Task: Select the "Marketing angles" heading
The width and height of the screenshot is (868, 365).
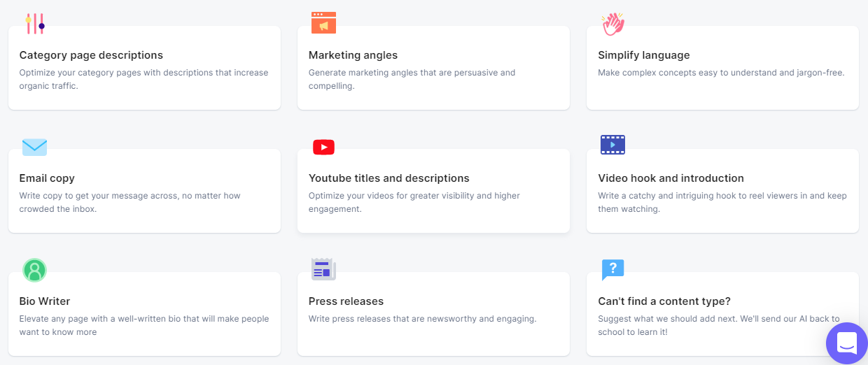Action: coord(353,55)
